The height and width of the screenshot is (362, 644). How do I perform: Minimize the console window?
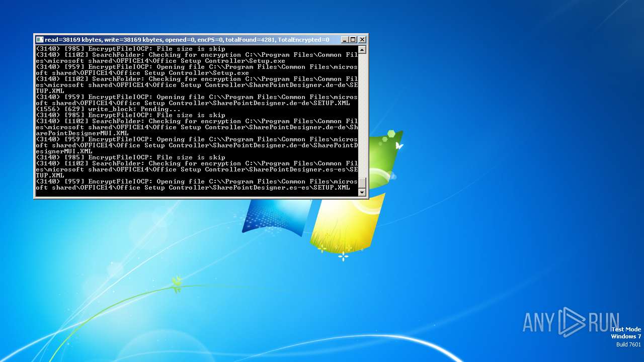345,40
